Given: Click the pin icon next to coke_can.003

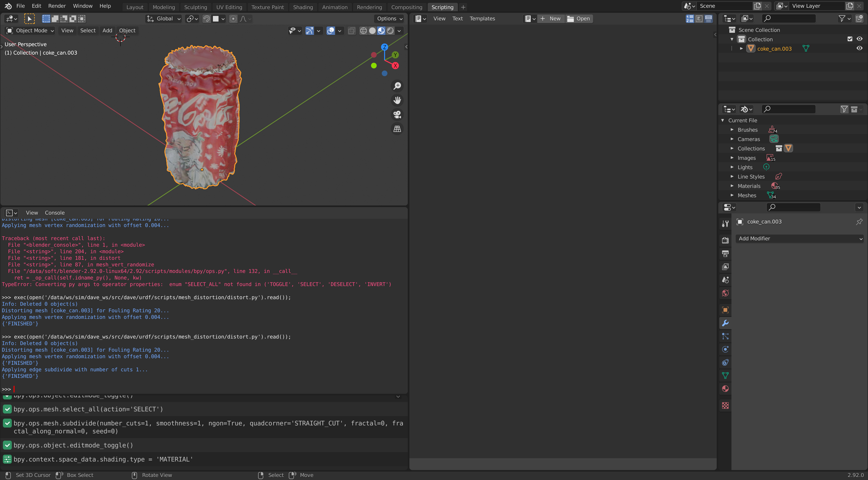Looking at the screenshot, I should [x=859, y=221].
